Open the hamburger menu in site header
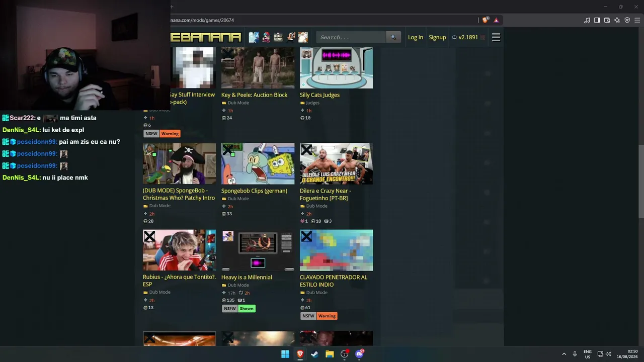The width and height of the screenshot is (644, 362). [496, 37]
